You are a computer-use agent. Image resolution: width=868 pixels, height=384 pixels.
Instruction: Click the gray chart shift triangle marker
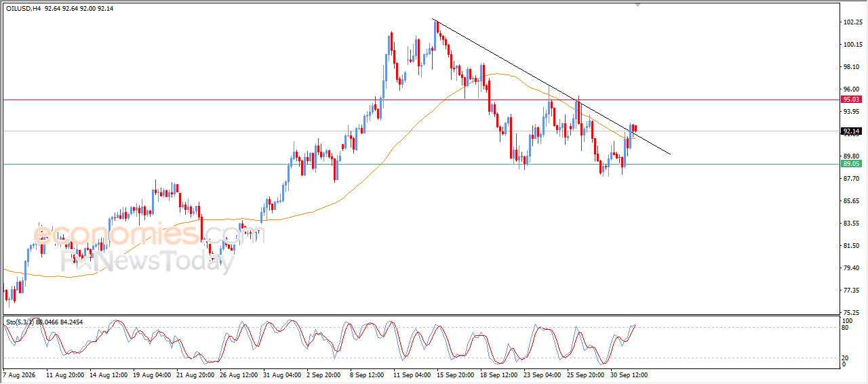637,5
